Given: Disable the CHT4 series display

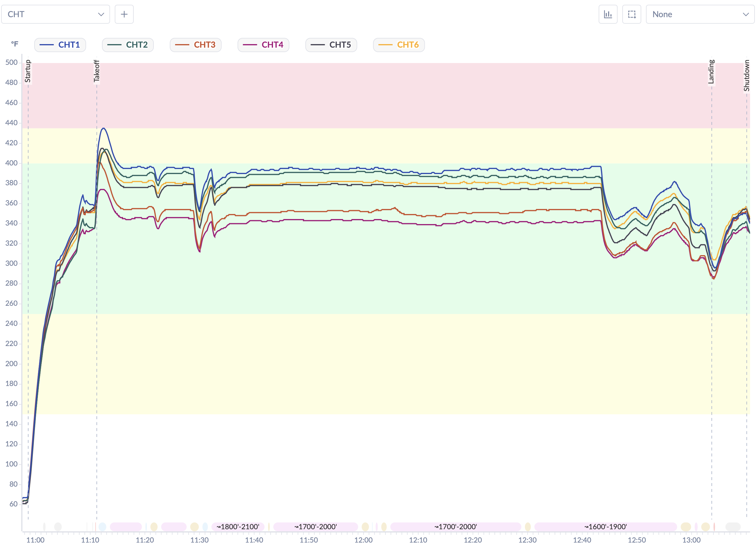Looking at the screenshot, I should [x=263, y=45].
